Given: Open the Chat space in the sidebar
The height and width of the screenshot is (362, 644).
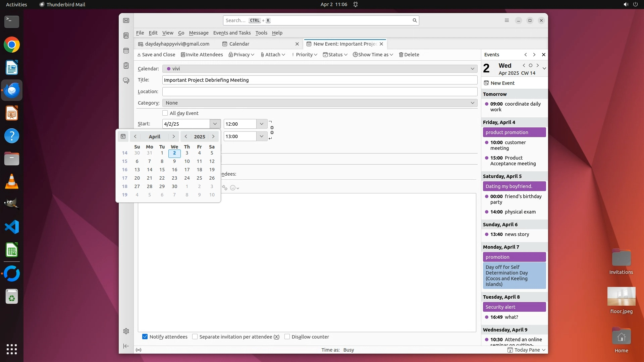Looking at the screenshot, I should (x=126, y=81).
